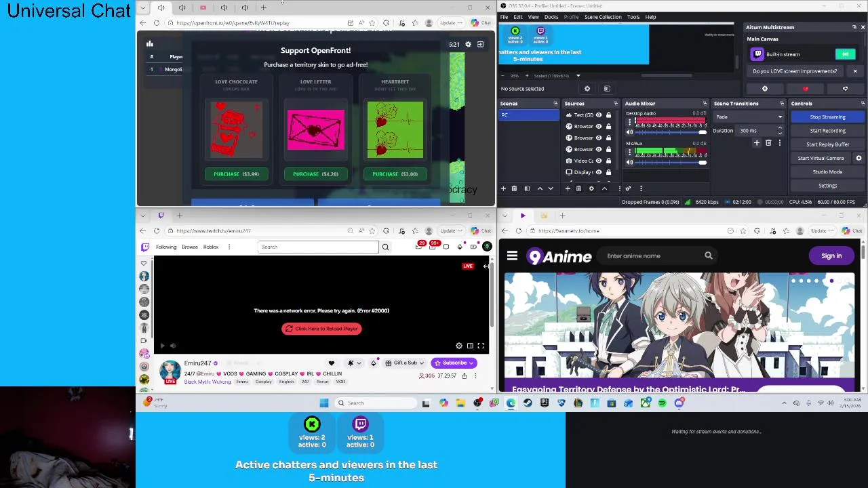
Task: Select the Heartbeat skin thumbnail
Action: click(x=395, y=129)
